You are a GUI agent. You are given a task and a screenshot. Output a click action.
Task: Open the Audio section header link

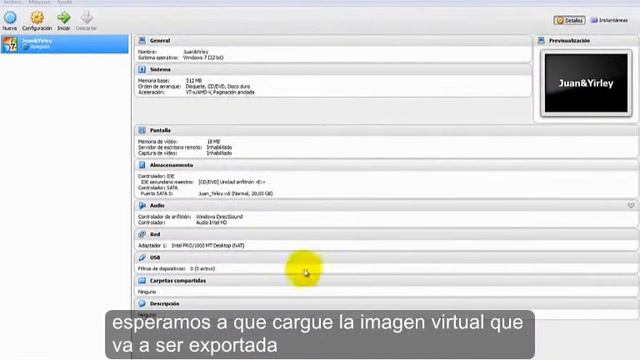[157, 205]
